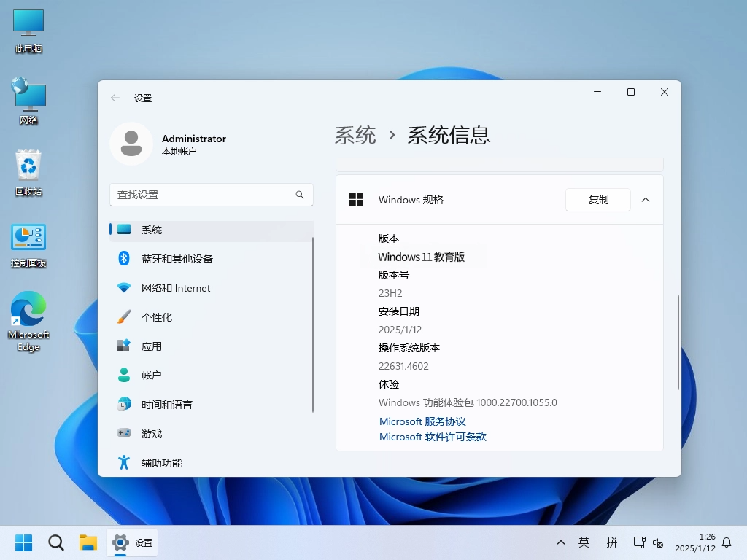Click the System breadcrumb in header
The height and width of the screenshot is (560, 747).
355,135
